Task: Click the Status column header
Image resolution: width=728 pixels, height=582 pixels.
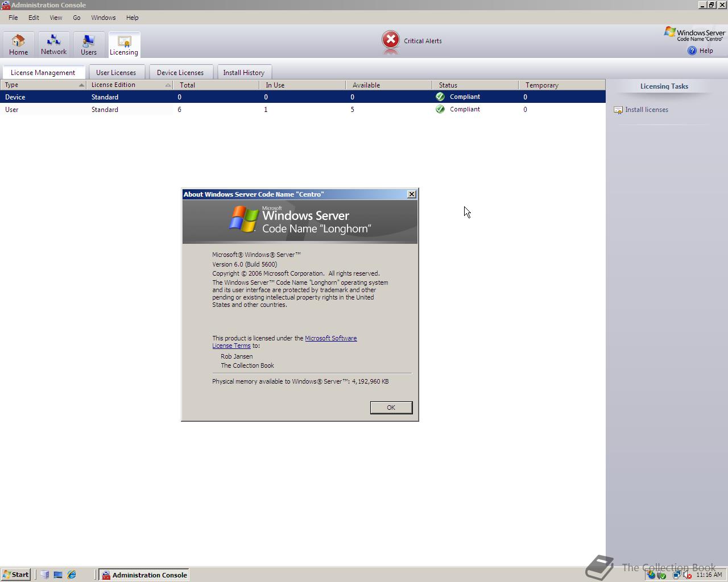Action: 475,85
